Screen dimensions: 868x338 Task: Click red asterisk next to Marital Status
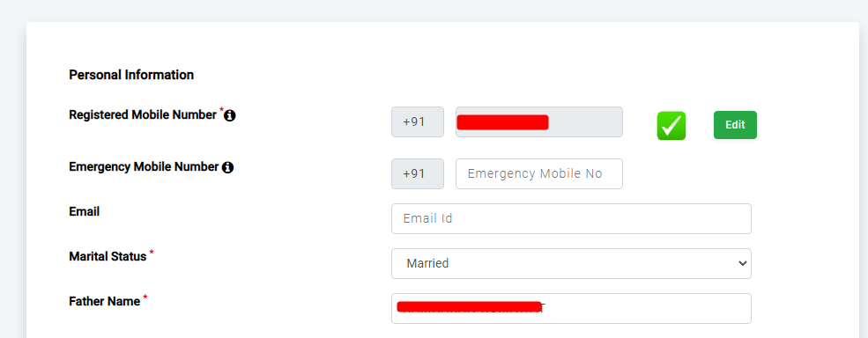pos(152,253)
